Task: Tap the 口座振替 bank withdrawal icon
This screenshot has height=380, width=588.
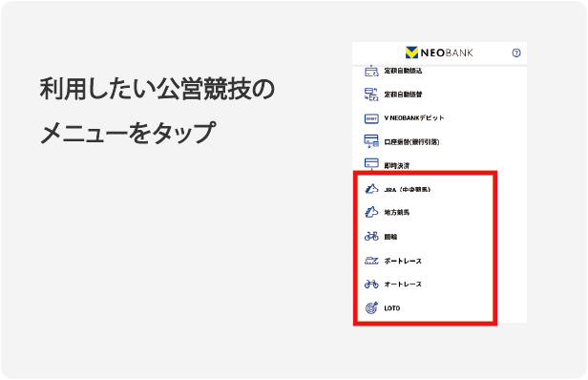Action: (x=371, y=141)
